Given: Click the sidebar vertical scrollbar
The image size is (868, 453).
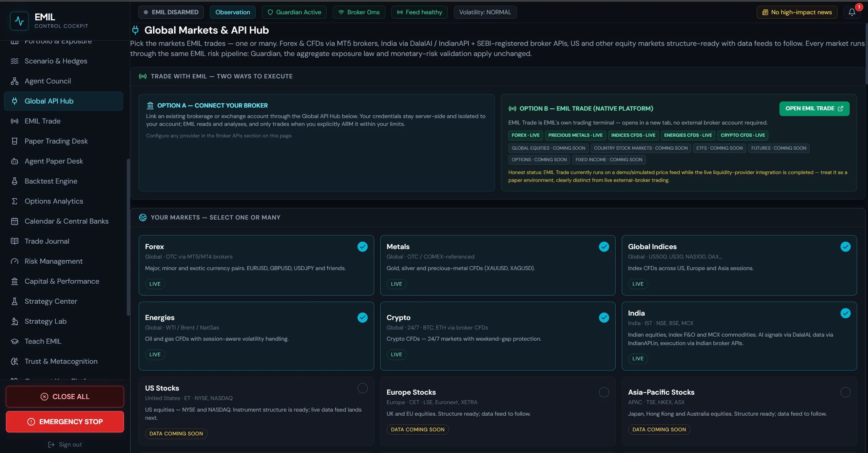Looking at the screenshot, I should coord(128,238).
